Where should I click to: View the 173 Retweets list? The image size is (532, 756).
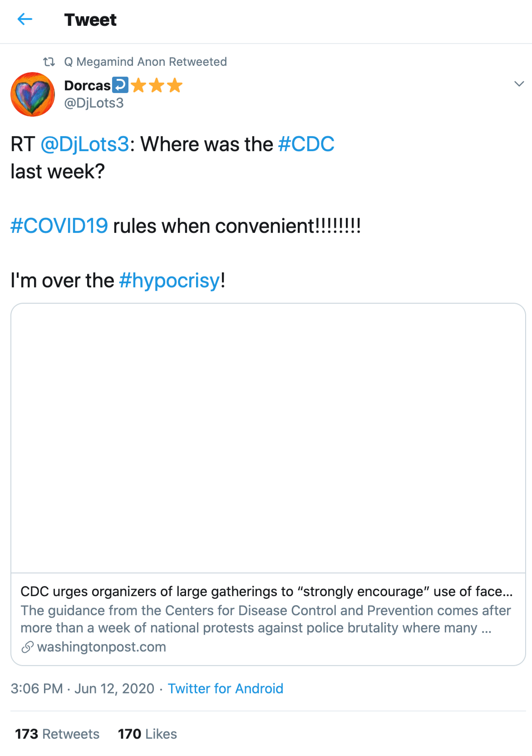[x=57, y=734]
